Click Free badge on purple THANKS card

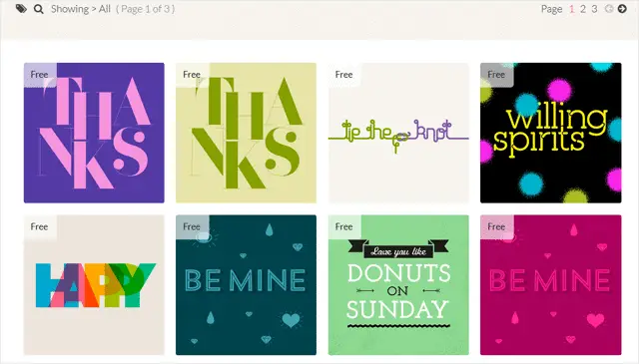40,75
